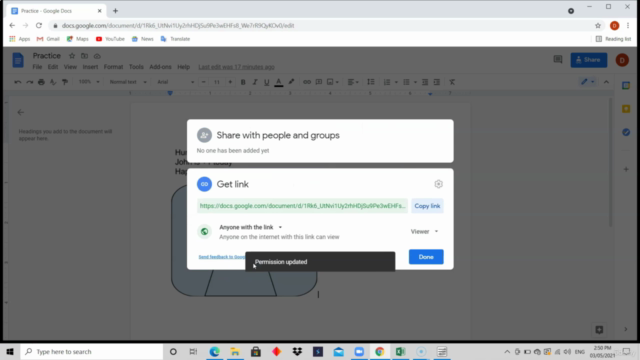Click the Undo icon

tap(18, 82)
